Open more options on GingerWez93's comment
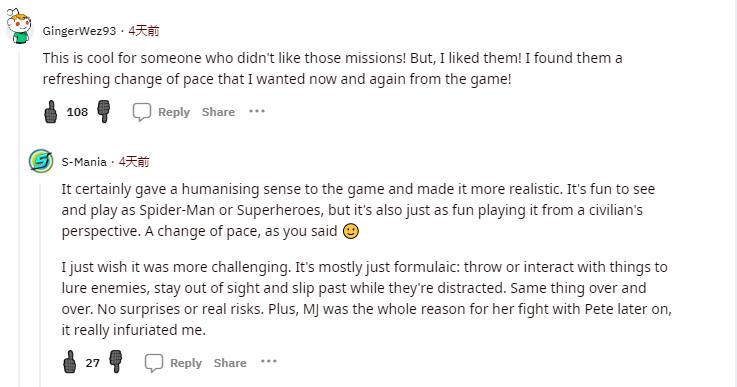 point(257,111)
